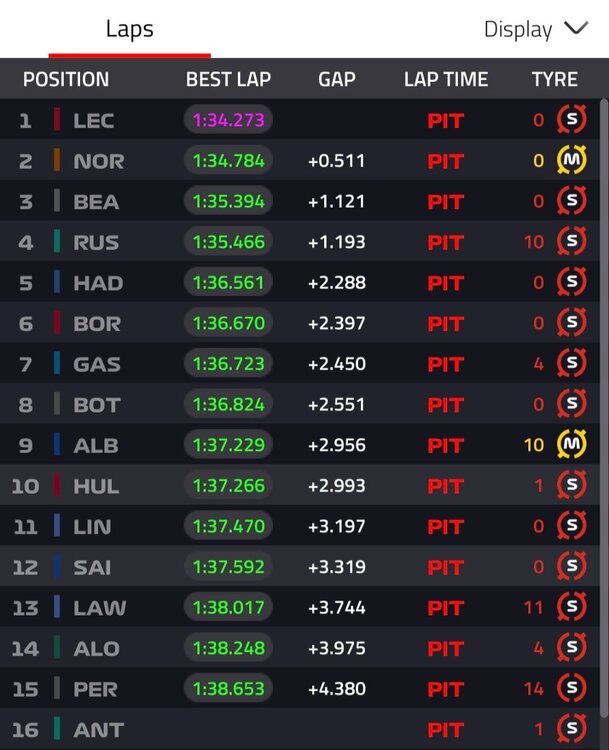Click the POSITION column header
Viewport: 609px width, 750px height.
tap(66, 80)
